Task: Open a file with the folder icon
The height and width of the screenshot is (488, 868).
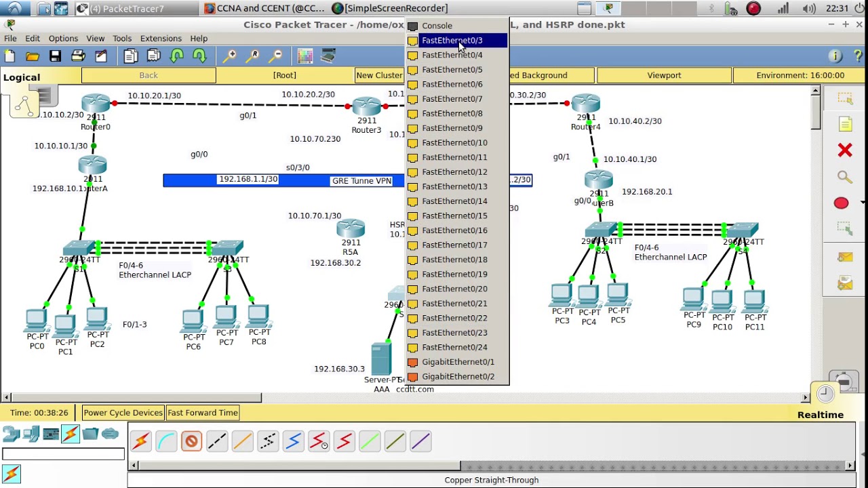Action: 33,56
